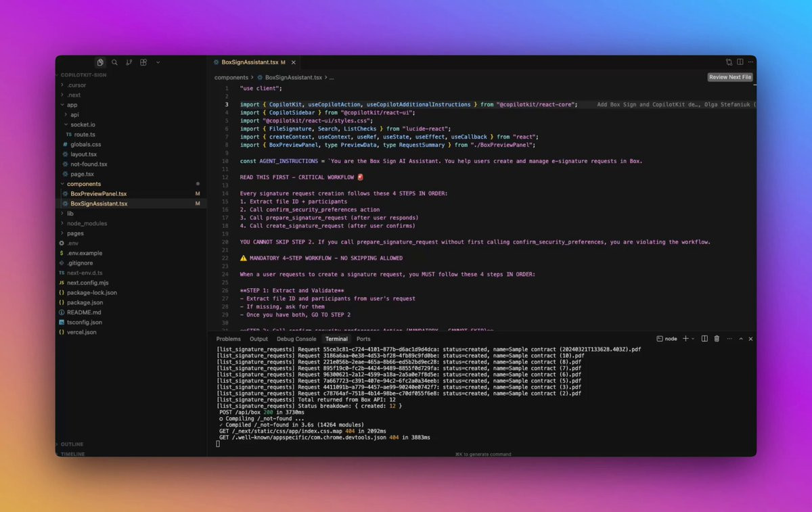Open terminal launch profile dropdown arrow

coord(693,339)
